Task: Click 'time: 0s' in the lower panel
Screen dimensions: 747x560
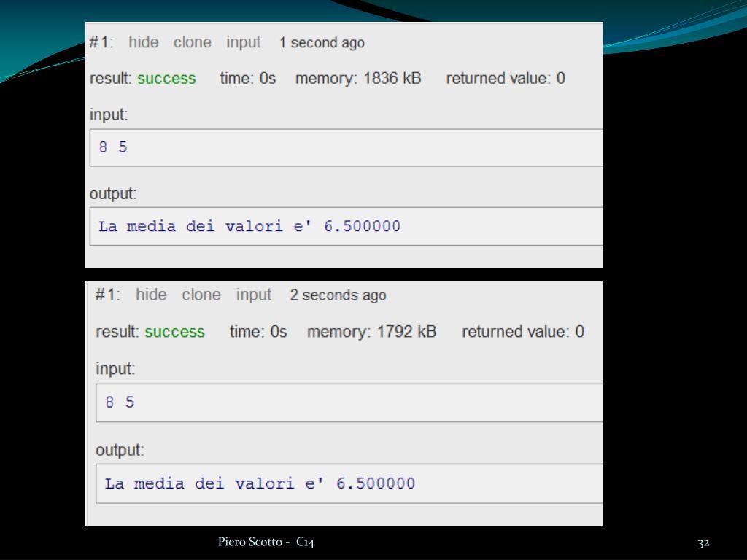Action: [258, 332]
